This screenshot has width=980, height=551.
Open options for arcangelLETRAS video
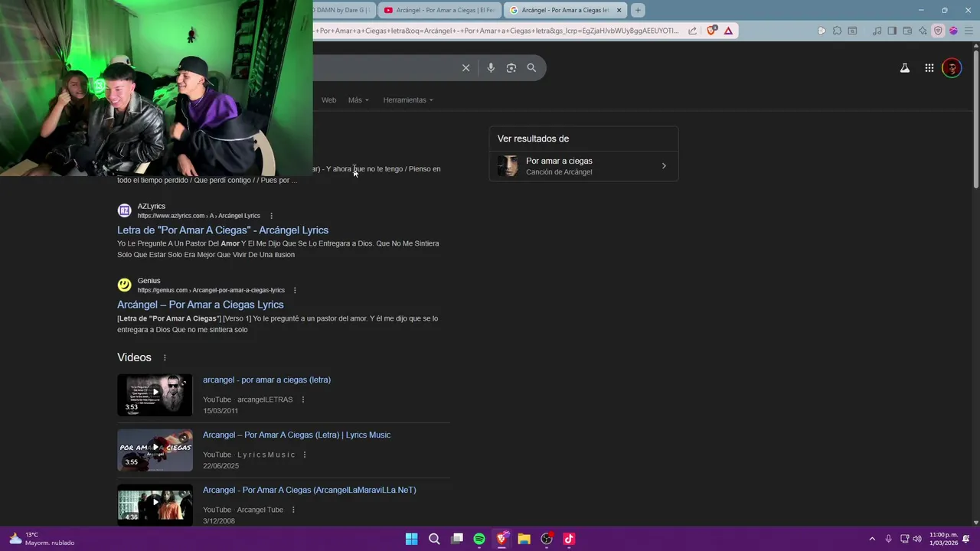coord(303,399)
